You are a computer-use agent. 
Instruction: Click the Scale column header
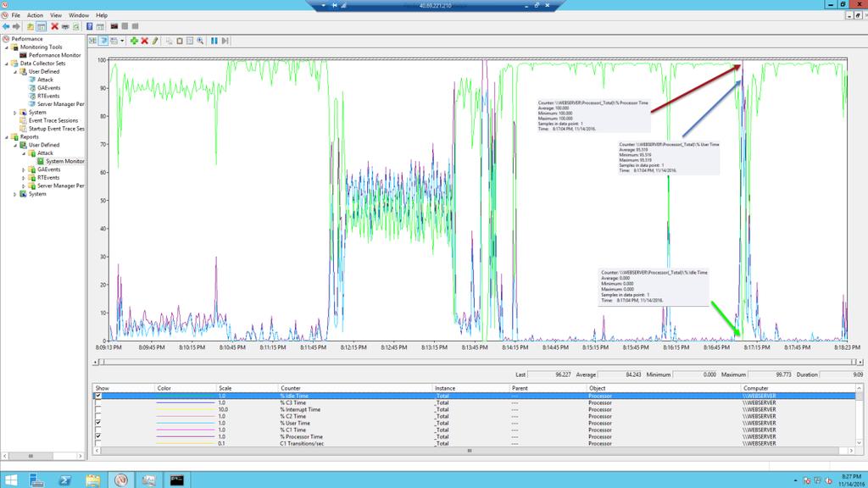[247, 388]
